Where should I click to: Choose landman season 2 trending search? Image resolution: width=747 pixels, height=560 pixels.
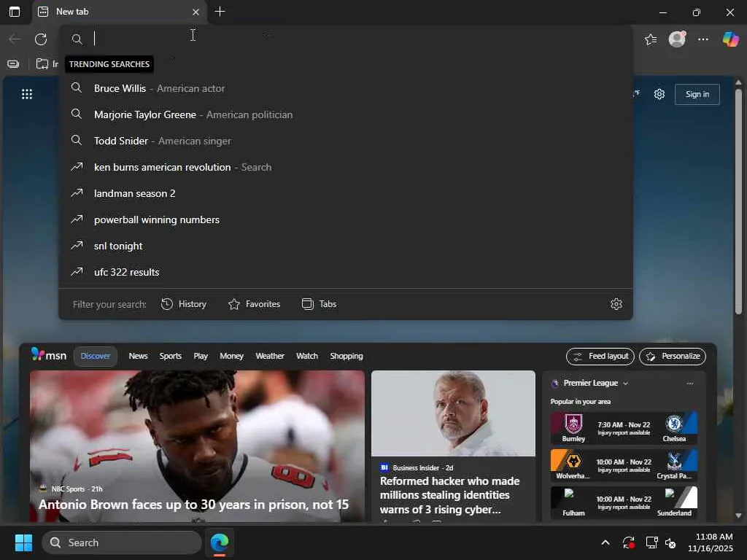point(345,192)
